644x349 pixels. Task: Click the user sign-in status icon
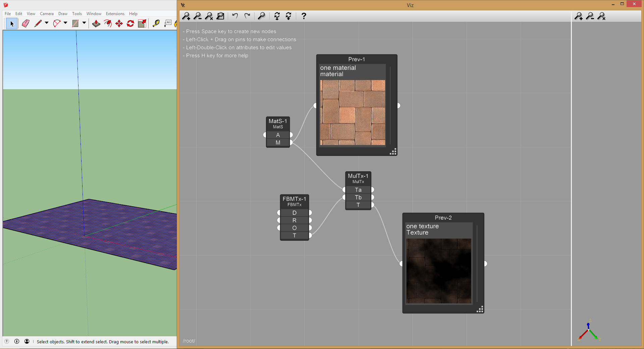[27, 341]
